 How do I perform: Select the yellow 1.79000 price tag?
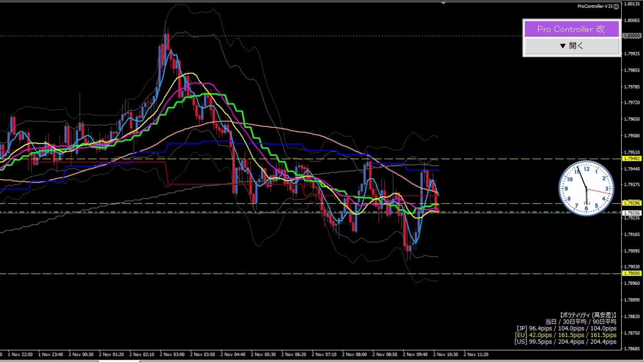(632, 273)
